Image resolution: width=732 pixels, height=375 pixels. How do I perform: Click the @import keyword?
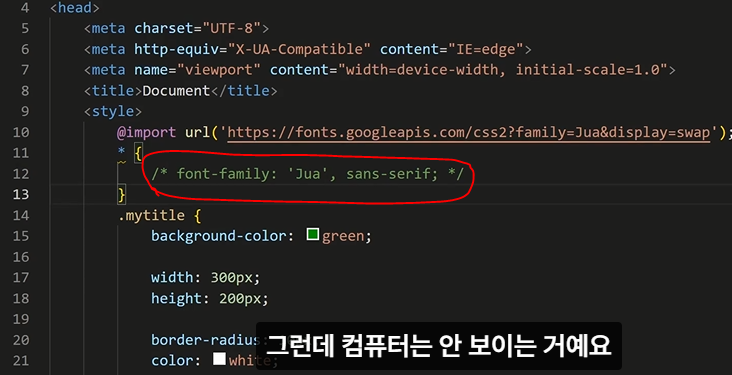(x=147, y=132)
